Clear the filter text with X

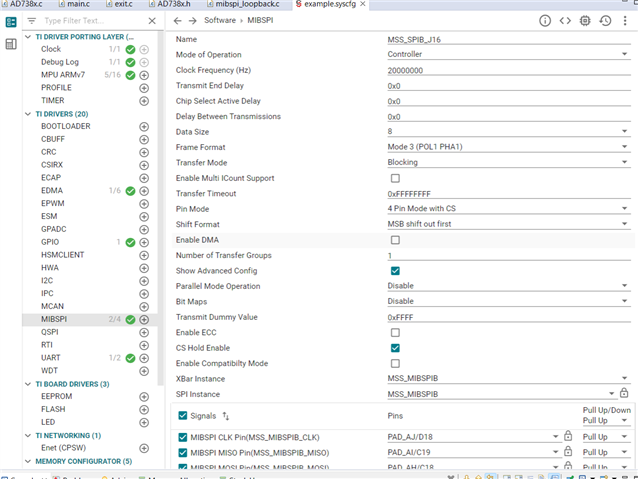click(x=152, y=21)
